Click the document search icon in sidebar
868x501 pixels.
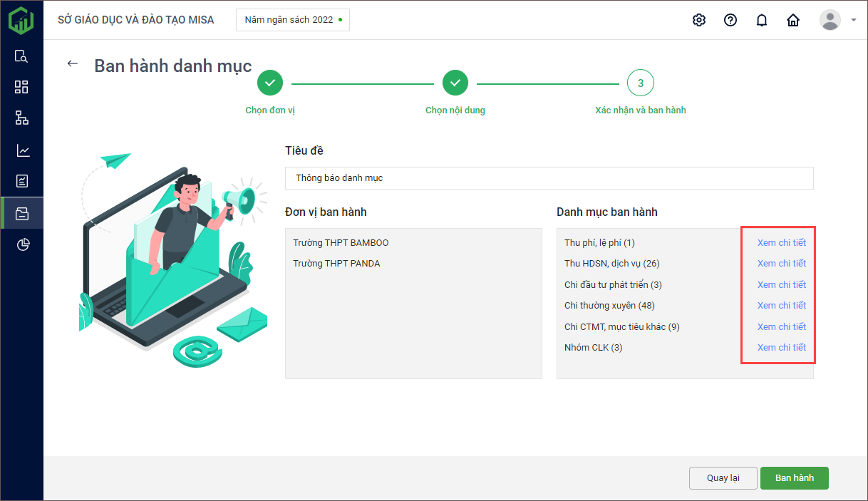coord(21,56)
